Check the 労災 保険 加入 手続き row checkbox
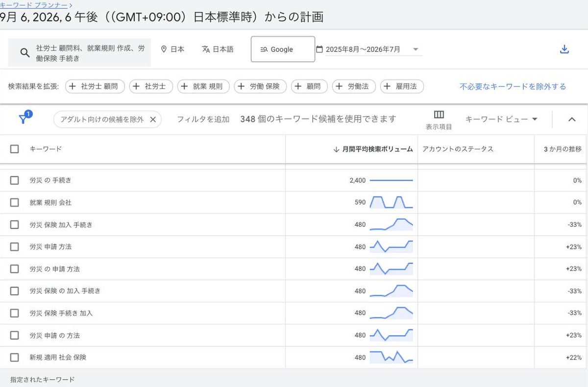Image resolution: width=588 pixels, height=387 pixels. tap(15, 224)
